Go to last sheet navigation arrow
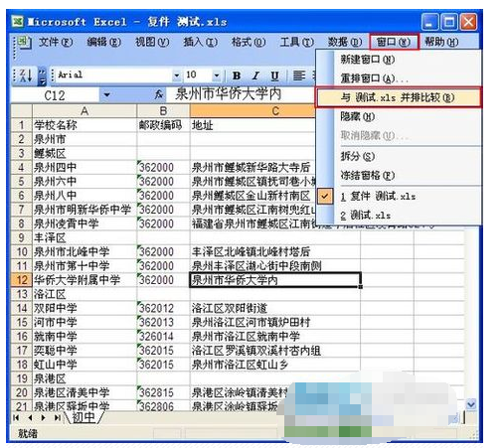The width and height of the screenshot is (504, 448). [x=58, y=418]
